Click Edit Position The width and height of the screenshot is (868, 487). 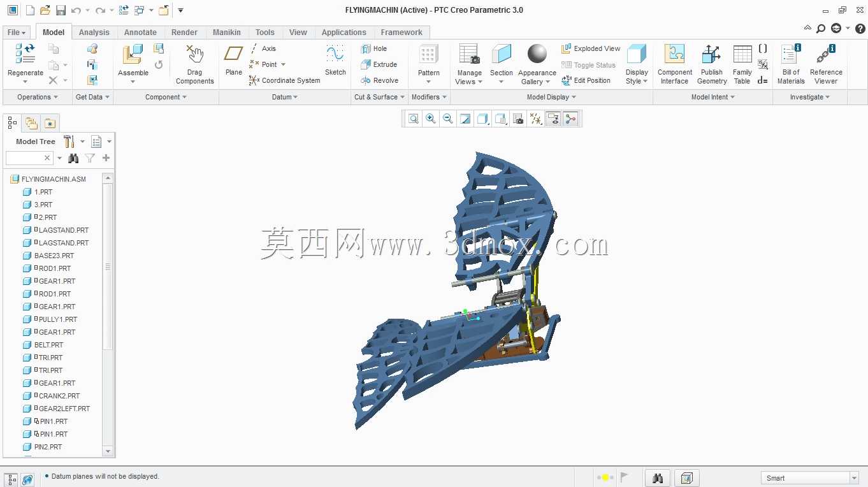pyautogui.click(x=586, y=80)
